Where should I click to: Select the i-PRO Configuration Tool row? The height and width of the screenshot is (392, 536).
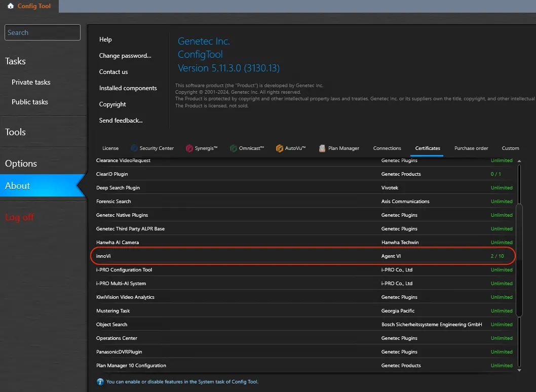tap(304, 269)
